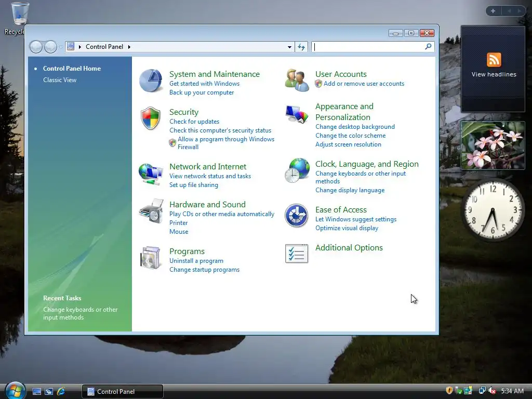Screen dimensions: 532x399
Task: Open the Hardware and Sound heading
Action: [x=207, y=205]
